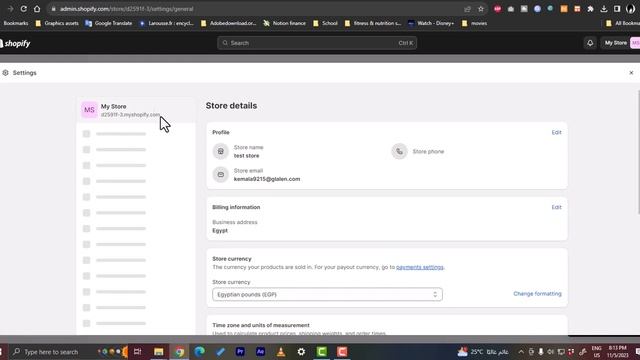Go forward in browser history
The height and width of the screenshot is (360, 640).
[10, 9]
